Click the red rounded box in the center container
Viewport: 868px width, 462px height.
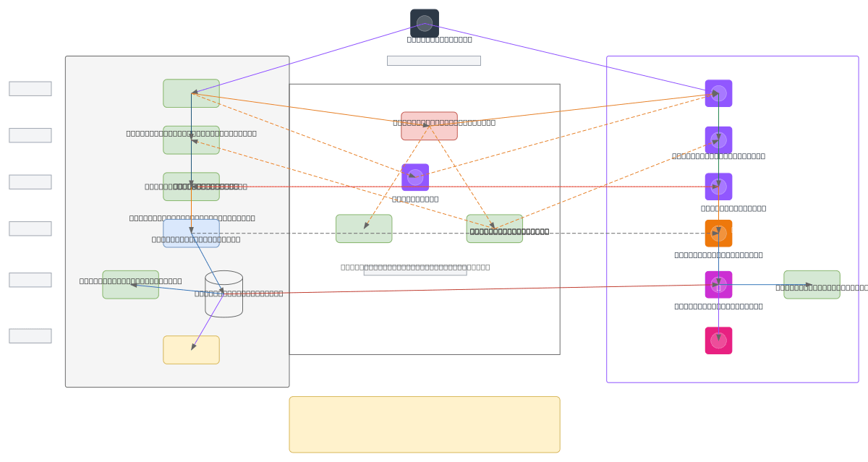coord(430,126)
